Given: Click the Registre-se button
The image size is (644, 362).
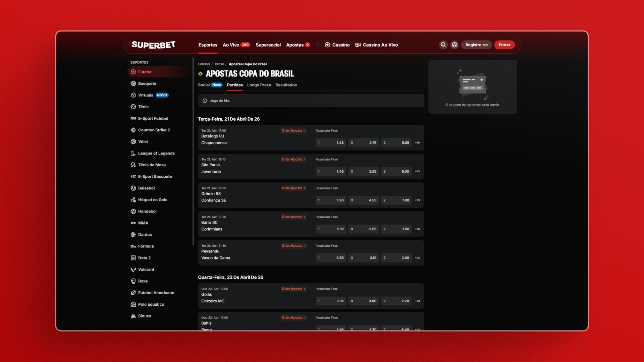Looking at the screenshot, I should 476,45.
